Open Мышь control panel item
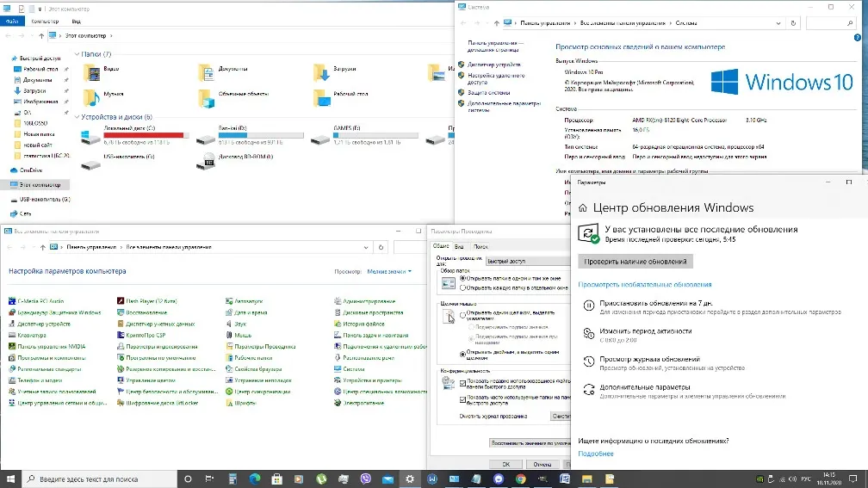Image resolution: width=868 pixels, height=488 pixels. 239,335
